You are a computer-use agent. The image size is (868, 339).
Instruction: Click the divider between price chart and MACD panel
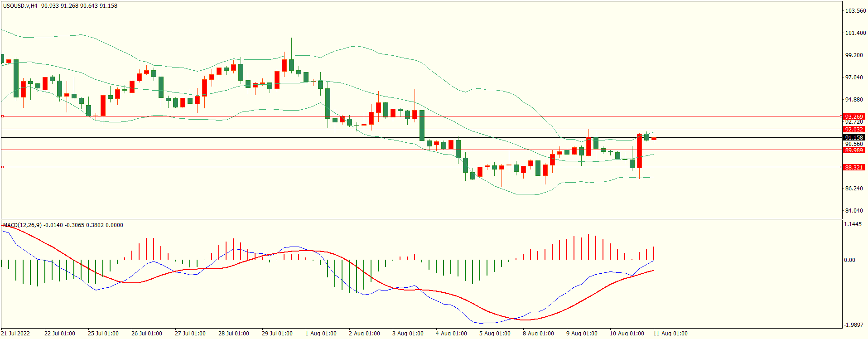pyautogui.click(x=421, y=220)
